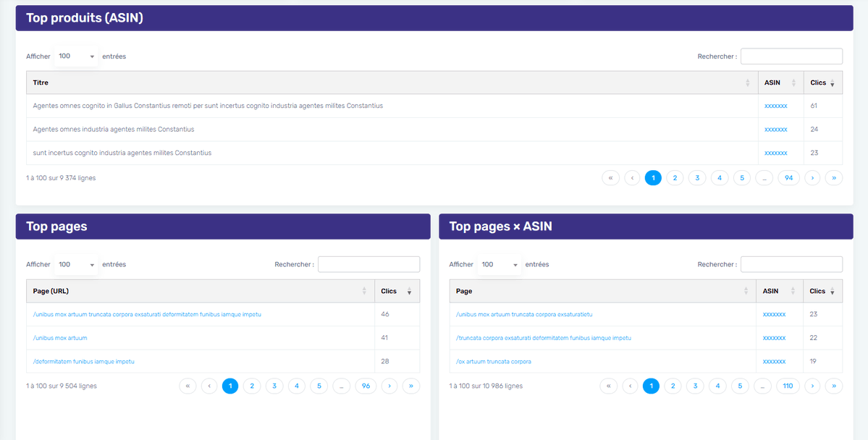Go to previous page in Top pages × ASIN
Screen dimensions: 868x440
(630, 386)
